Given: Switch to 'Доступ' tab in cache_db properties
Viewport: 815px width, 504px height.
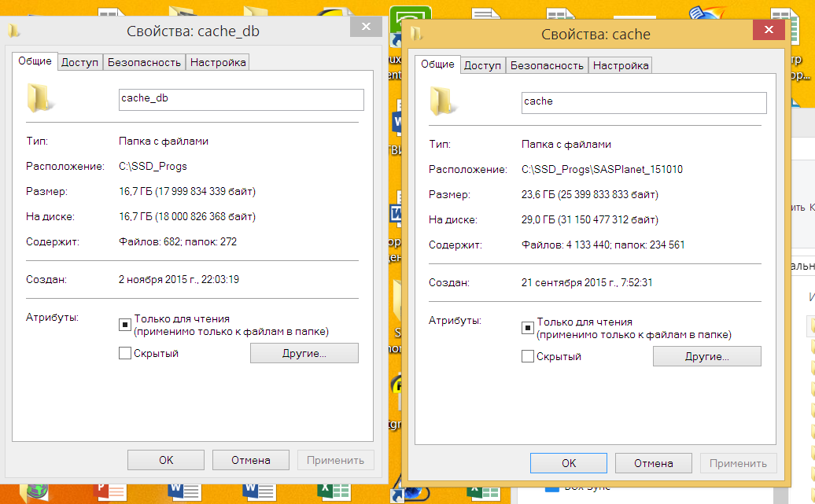Looking at the screenshot, I should (x=79, y=62).
